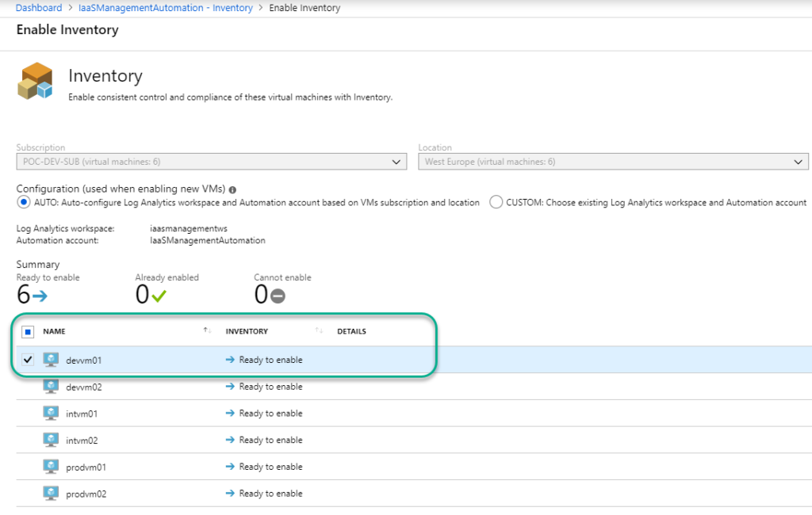Click the blue arrow beside summary count 6

pyautogui.click(x=40, y=296)
